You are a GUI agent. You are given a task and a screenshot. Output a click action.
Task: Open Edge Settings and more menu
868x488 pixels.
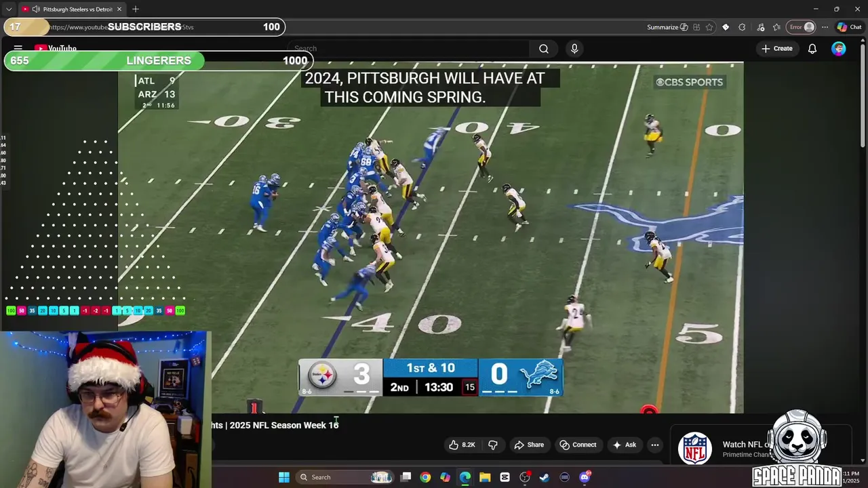[x=825, y=27]
